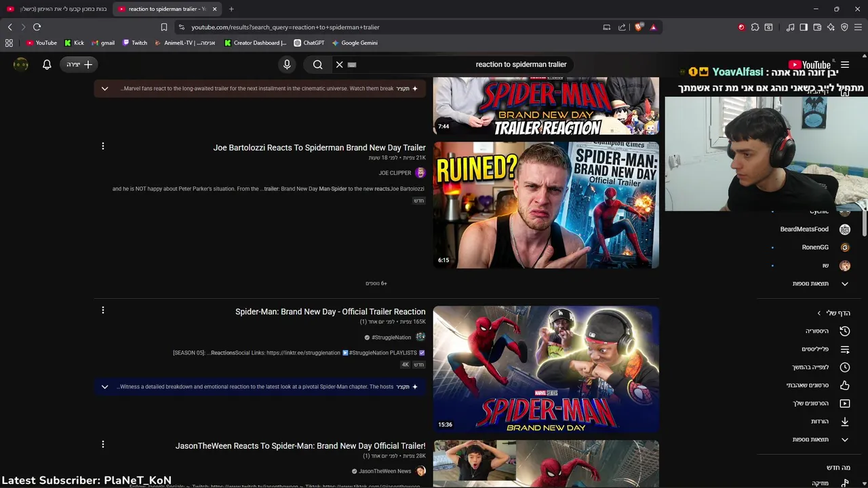Click the search magnifier icon

pyautogui.click(x=317, y=64)
